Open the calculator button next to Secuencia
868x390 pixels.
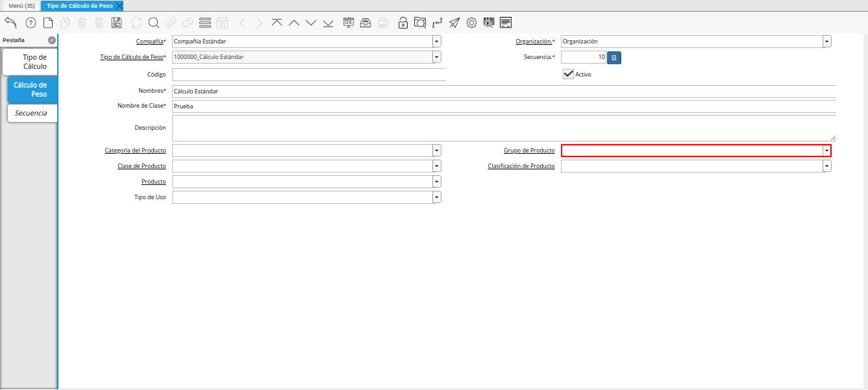pos(614,58)
